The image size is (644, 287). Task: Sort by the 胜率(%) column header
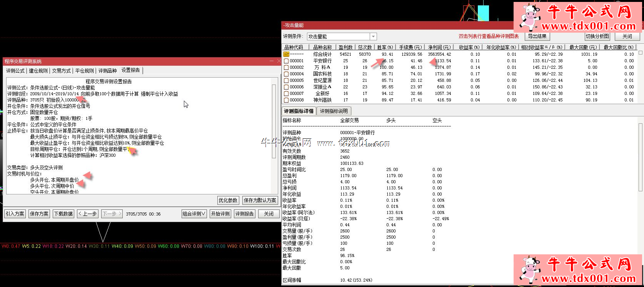pyautogui.click(x=385, y=47)
